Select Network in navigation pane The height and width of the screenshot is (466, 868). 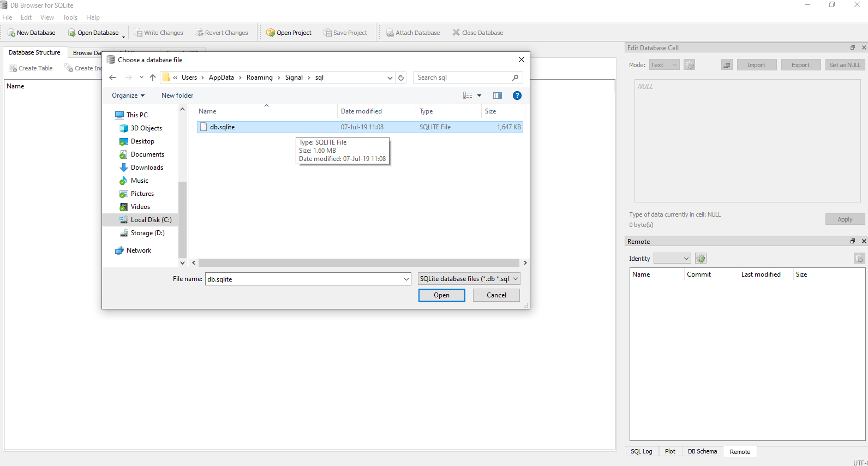(x=139, y=250)
